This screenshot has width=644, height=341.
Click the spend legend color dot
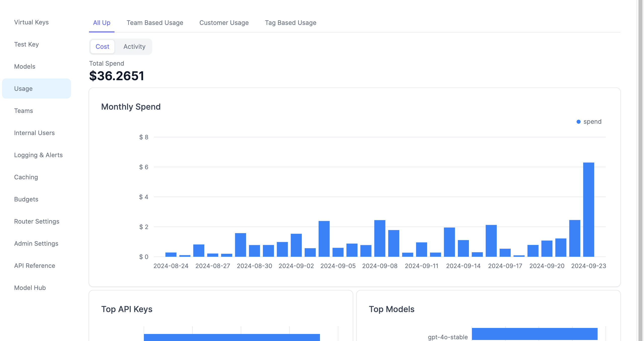[579, 122]
